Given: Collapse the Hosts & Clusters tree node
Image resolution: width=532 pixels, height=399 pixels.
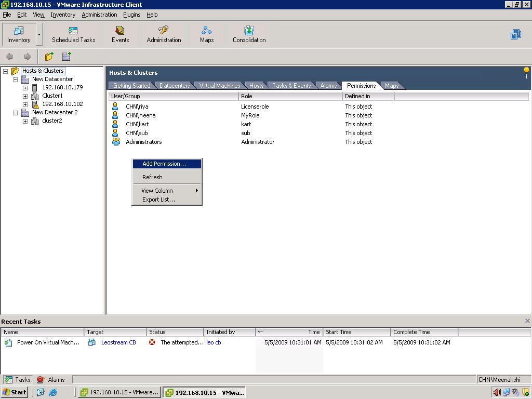Looking at the screenshot, I should point(5,71).
